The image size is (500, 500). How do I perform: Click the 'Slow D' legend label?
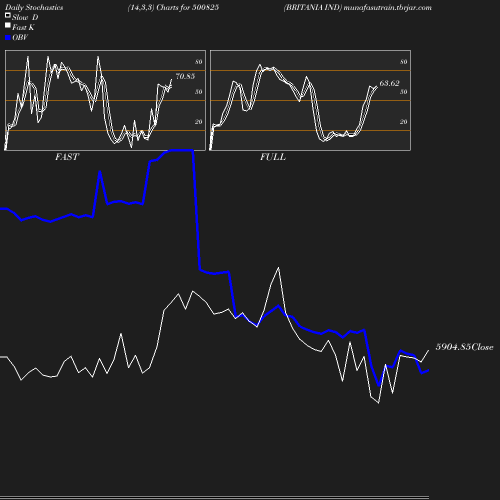point(25,18)
